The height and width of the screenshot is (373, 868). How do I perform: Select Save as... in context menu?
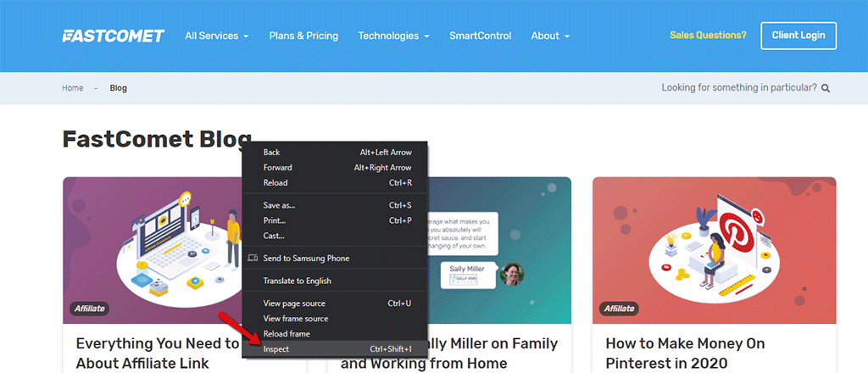pyautogui.click(x=335, y=205)
